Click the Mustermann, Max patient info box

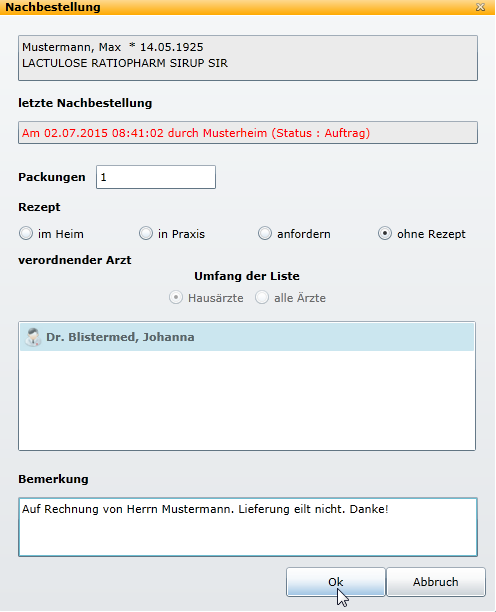click(x=248, y=58)
